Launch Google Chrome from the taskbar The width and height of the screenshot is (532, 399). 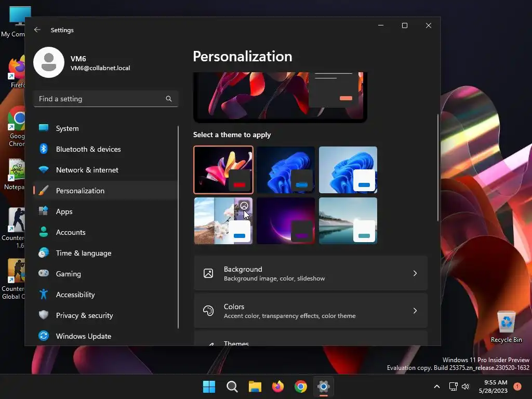[301, 387]
